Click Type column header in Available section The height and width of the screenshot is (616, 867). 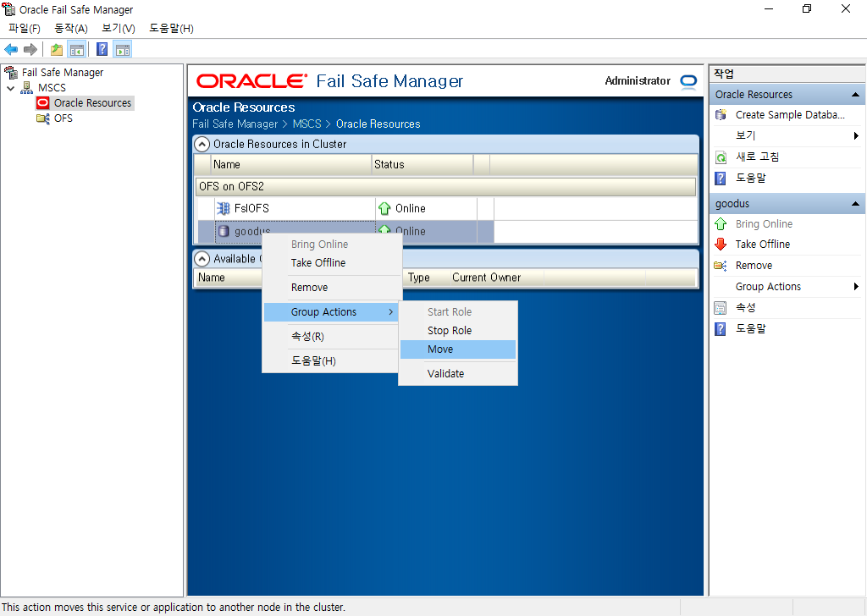click(x=418, y=278)
